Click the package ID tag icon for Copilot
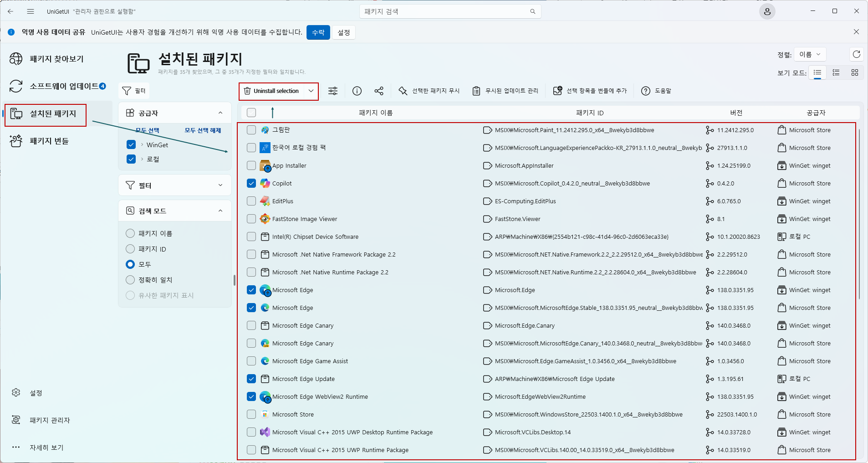This screenshot has height=463, width=868. point(487,183)
